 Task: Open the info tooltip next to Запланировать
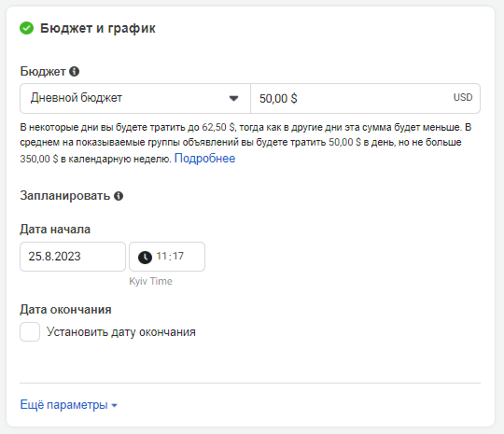119,196
